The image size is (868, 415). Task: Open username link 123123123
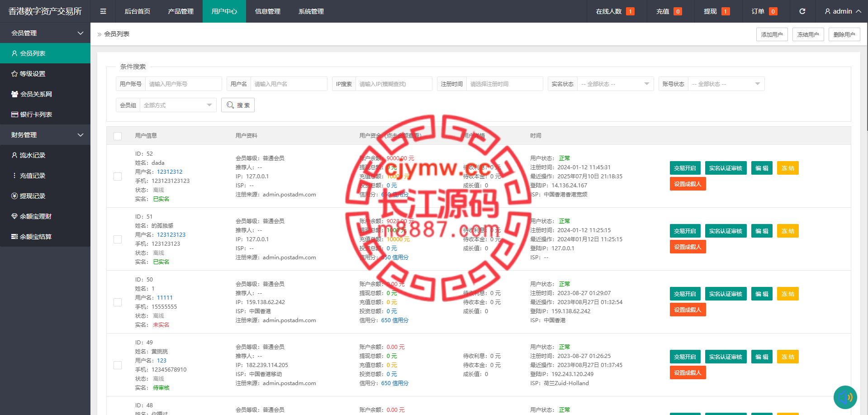[171, 235]
